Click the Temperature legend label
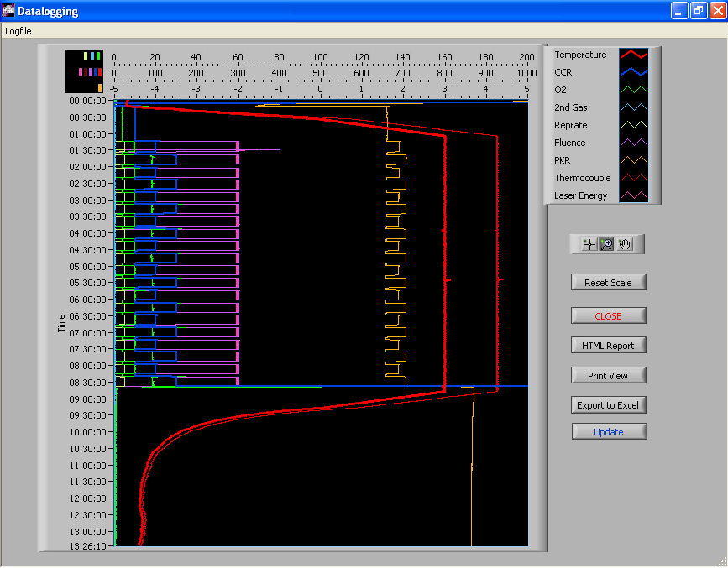The image size is (728, 568). (x=580, y=55)
